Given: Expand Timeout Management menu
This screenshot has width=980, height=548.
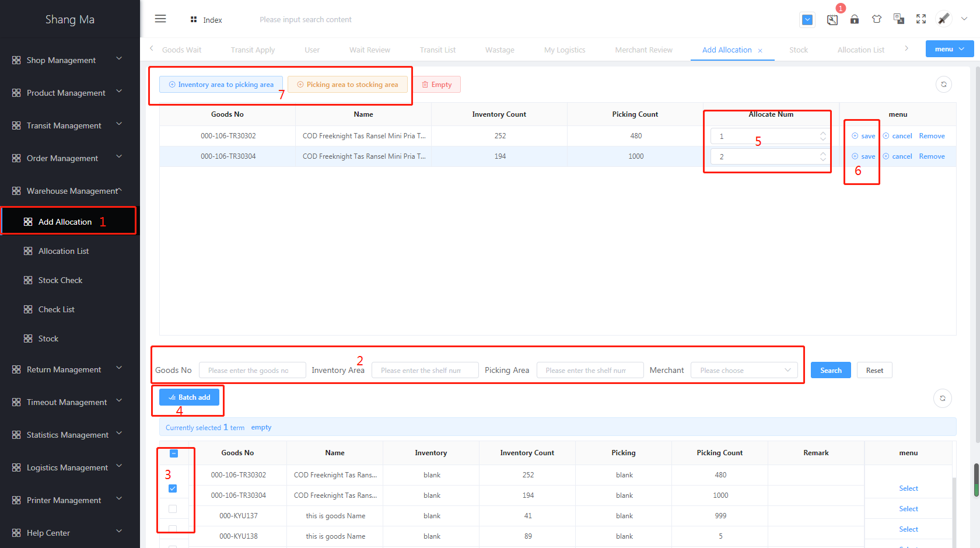Looking at the screenshot, I should [x=119, y=400].
